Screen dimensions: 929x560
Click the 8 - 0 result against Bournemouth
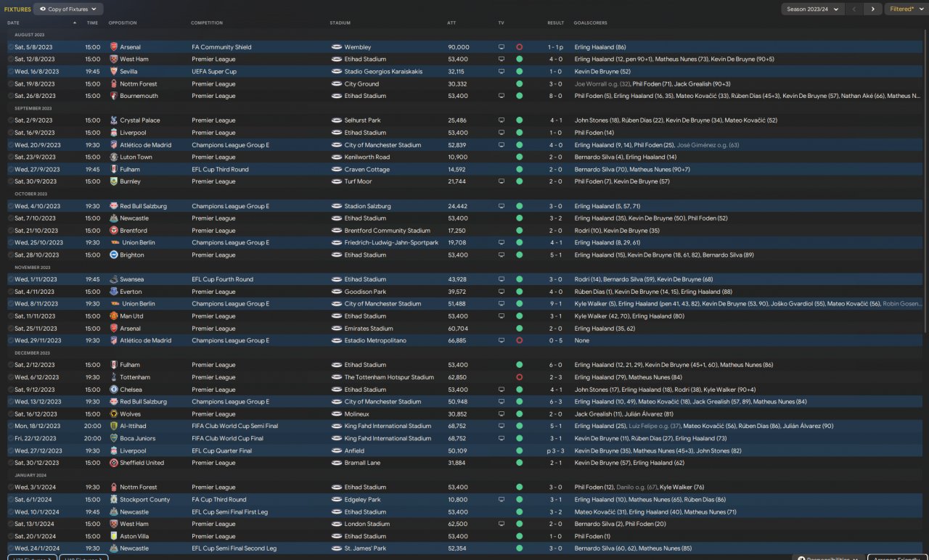coord(556,96)
